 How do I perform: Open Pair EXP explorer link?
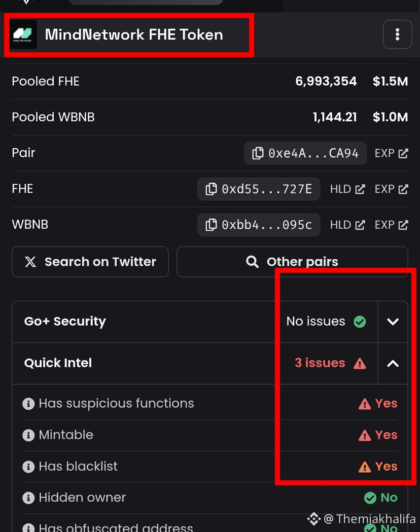(391, 153)
